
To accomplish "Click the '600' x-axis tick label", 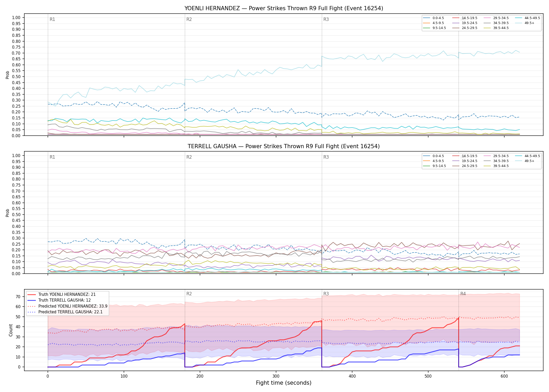I will pyautogui.click(x=504, y=376).
